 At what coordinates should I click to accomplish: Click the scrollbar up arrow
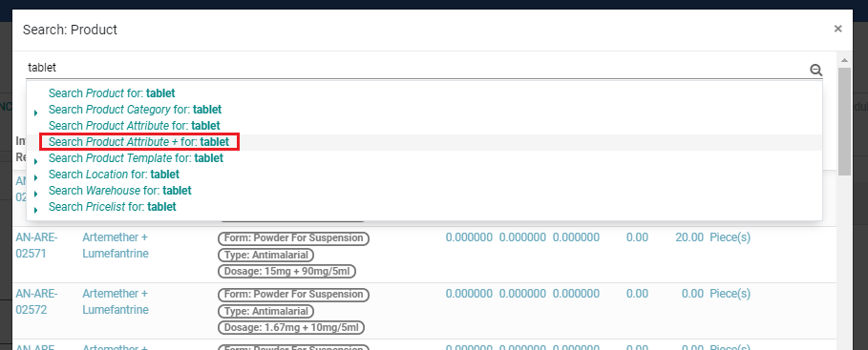click(845, 60)
